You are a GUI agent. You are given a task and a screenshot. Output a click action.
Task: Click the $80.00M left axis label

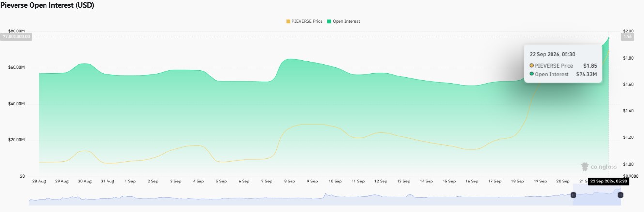(x=16, y=31)
